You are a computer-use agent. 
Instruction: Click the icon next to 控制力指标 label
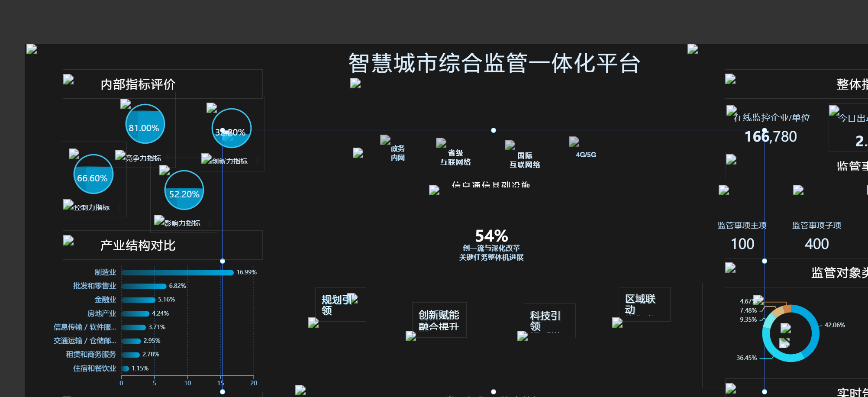coord(68,204)
